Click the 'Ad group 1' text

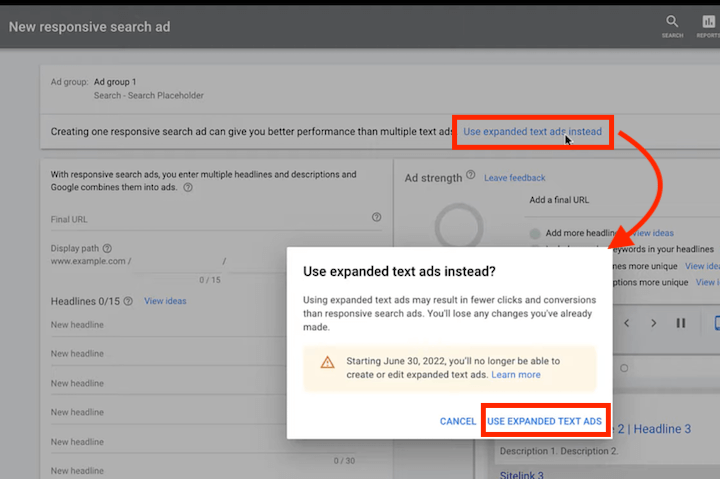[x=115, y=82]
